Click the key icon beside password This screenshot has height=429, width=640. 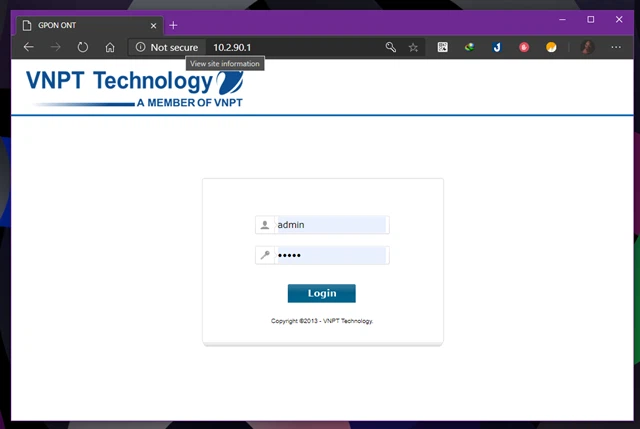265,256
